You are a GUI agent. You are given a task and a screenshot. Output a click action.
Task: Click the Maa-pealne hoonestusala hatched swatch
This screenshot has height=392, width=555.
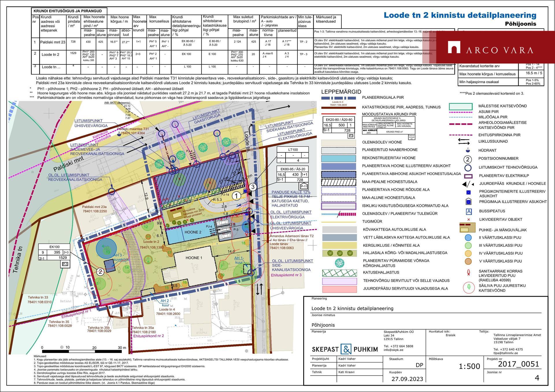[x=338, y=182]
